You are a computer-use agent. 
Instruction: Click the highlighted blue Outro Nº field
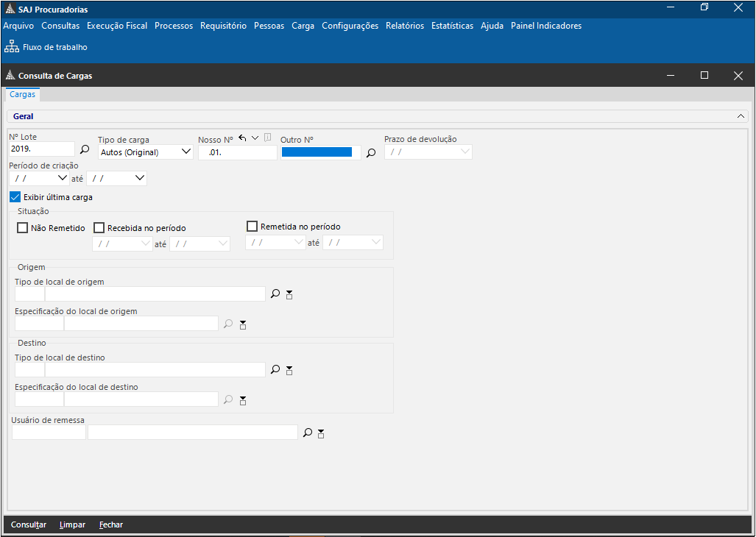coord(317,152)
